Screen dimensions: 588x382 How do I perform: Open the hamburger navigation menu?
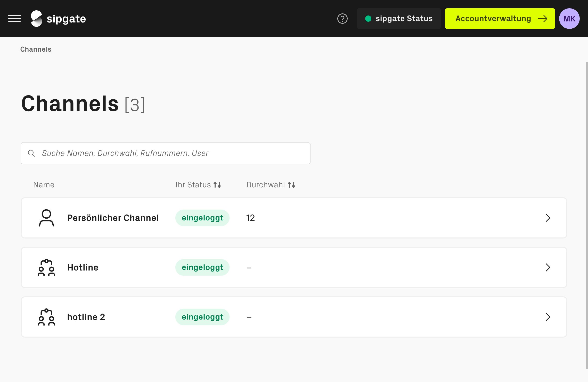pos(14,19)
